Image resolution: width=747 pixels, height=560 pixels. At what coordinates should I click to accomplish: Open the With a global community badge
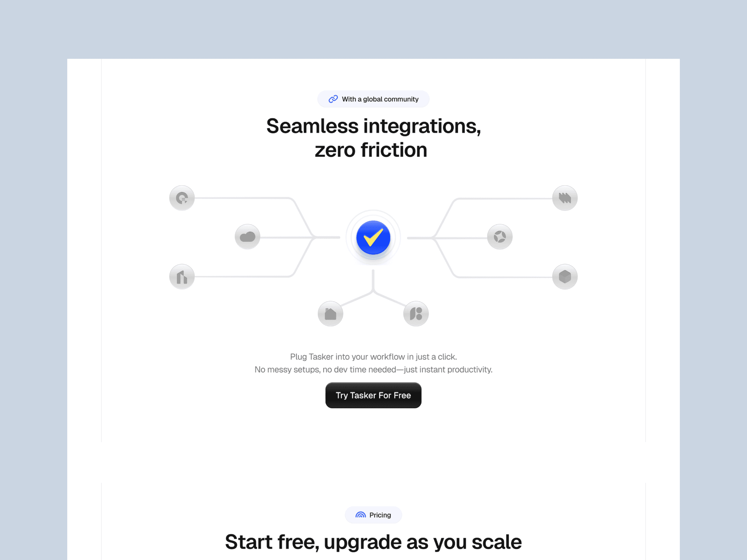click(x=373, y=99)
